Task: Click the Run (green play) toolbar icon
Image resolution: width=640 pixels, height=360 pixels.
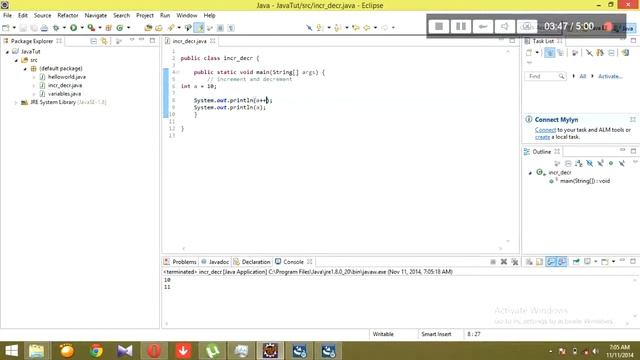Action: tap(73, 28)
